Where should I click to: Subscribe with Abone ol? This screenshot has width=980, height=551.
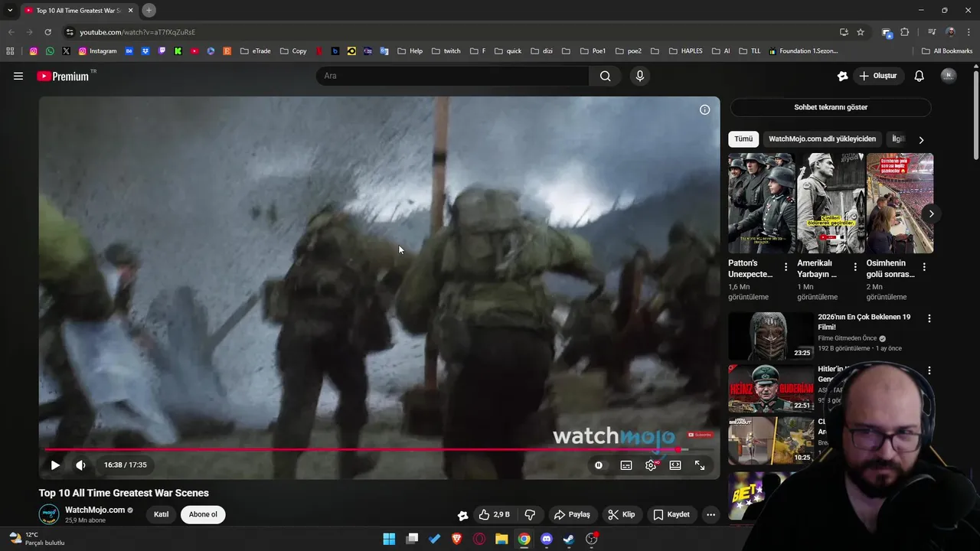(x=203, y=514)
